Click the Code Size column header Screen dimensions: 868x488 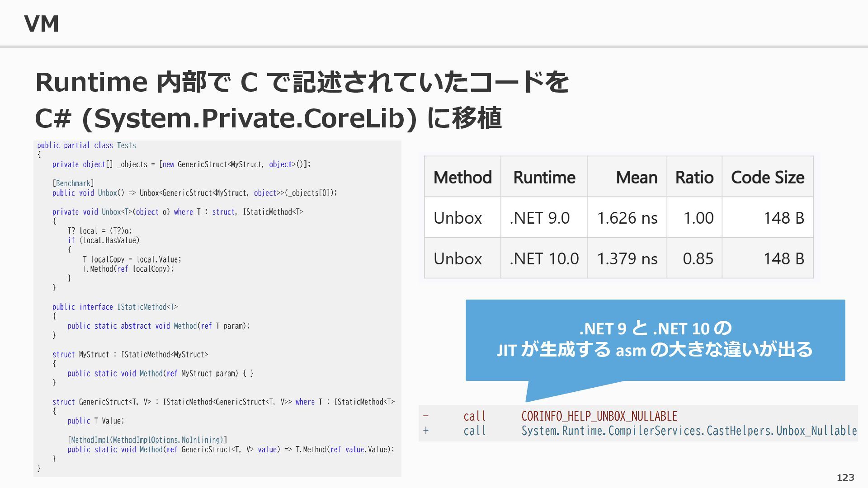(x=767, y=177)
